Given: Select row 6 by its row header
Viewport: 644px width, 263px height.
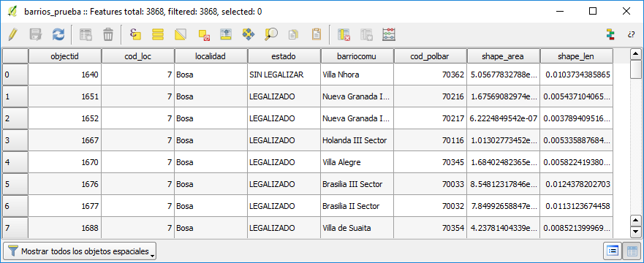Looking at the screenshot, I should coord(15,206).
